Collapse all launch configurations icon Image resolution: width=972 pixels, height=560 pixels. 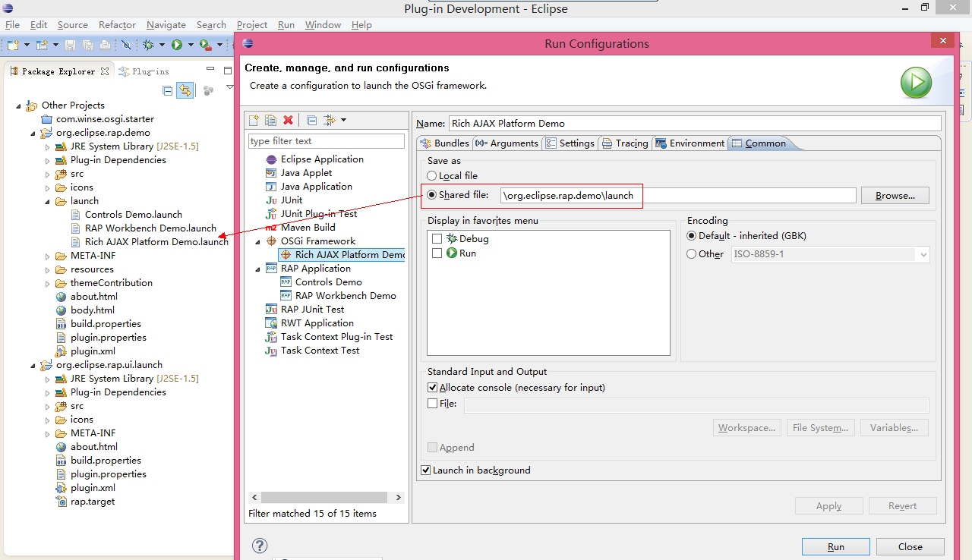tap(311, 120)
